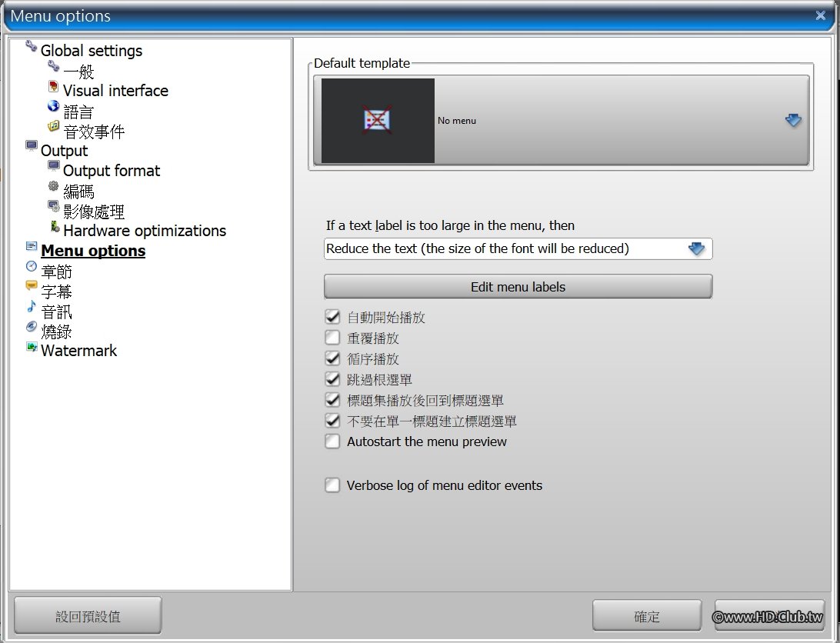This screenshot has width=840, height=643.
Task: Open the 音訊 audio page
Action: click(56, 312)
